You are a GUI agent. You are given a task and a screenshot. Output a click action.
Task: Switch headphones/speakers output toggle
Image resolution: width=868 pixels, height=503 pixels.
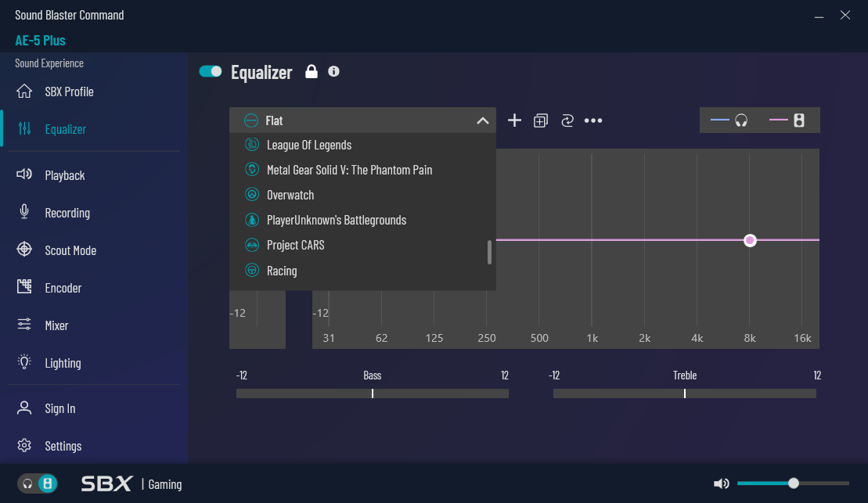(x=38, y=483)
